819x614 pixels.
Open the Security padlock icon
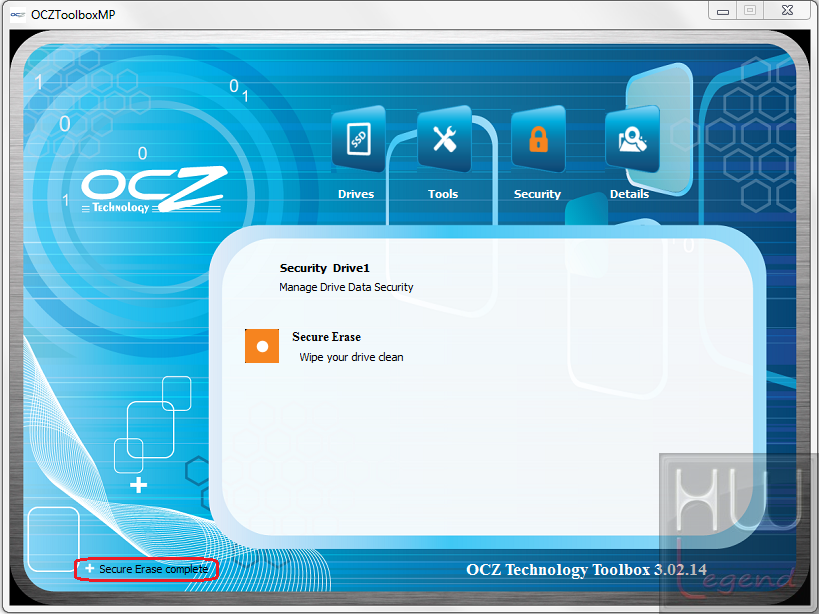pyautogui.click(x=539, y=139)
